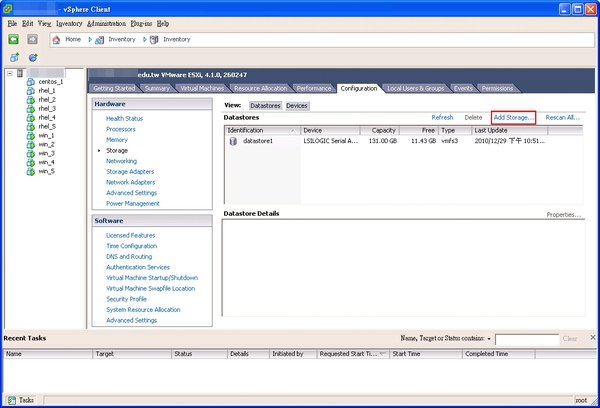Close the Recent Tasks panel

[593, 337]
